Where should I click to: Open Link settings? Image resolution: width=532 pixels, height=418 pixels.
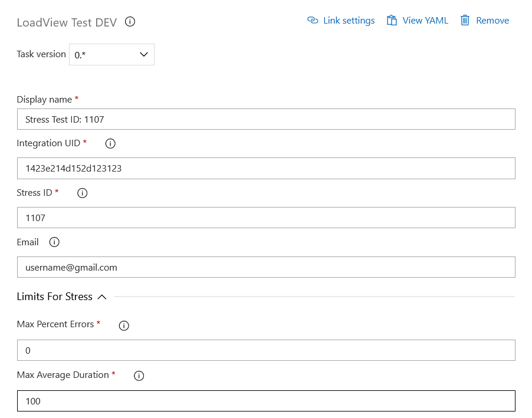349,21
